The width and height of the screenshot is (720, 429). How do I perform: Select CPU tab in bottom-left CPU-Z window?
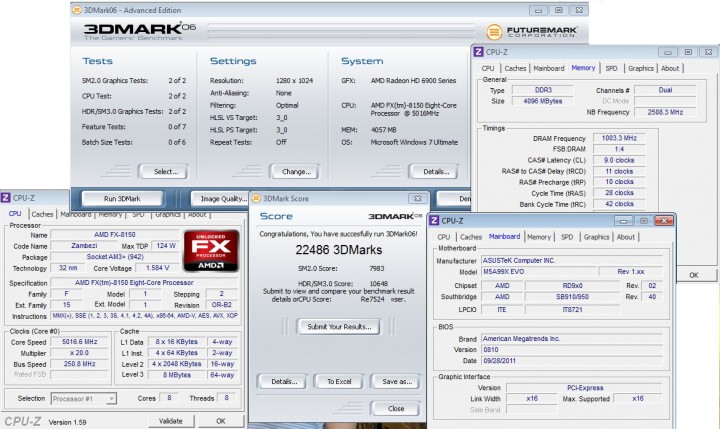(x=15, y=214)
